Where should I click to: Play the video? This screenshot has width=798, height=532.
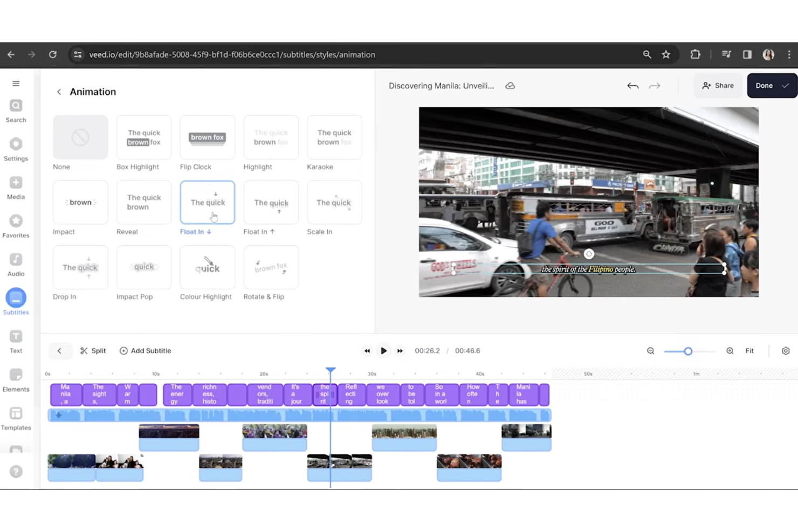coord(383,351)
